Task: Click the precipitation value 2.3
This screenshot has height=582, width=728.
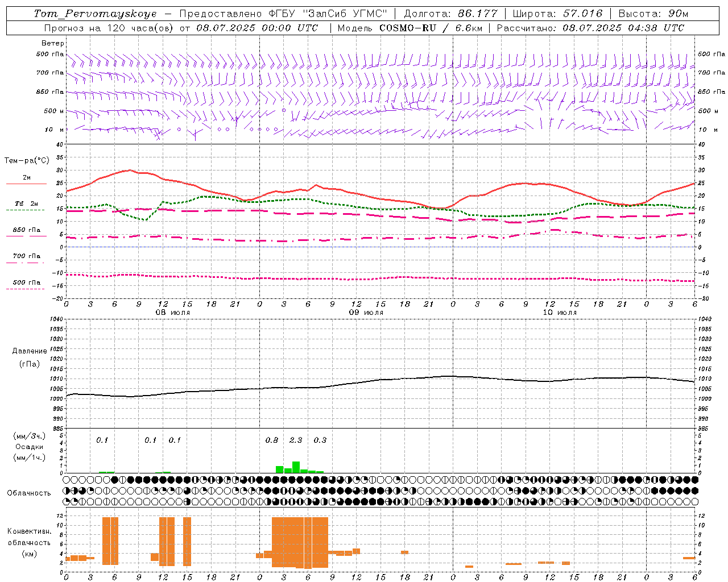Action: click(x=296, y=440)
